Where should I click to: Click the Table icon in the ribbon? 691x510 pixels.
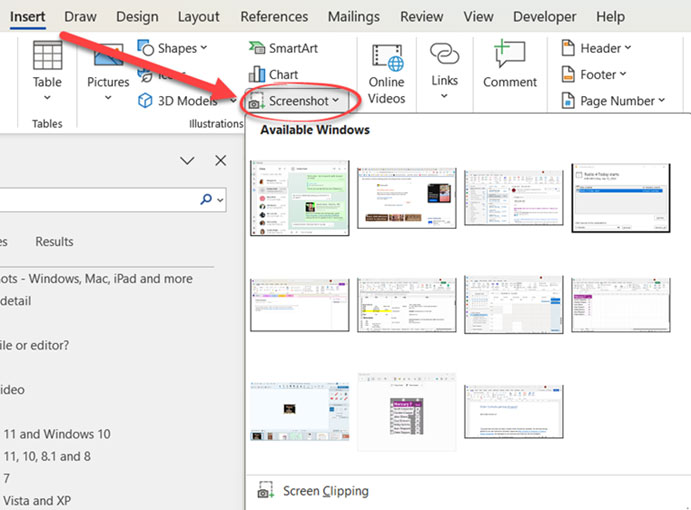47,60
